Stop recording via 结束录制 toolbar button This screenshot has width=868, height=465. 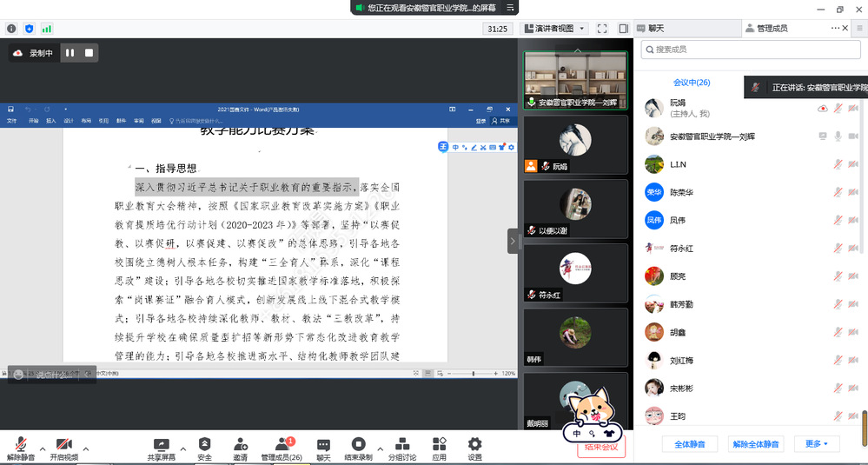pos(358,445)
